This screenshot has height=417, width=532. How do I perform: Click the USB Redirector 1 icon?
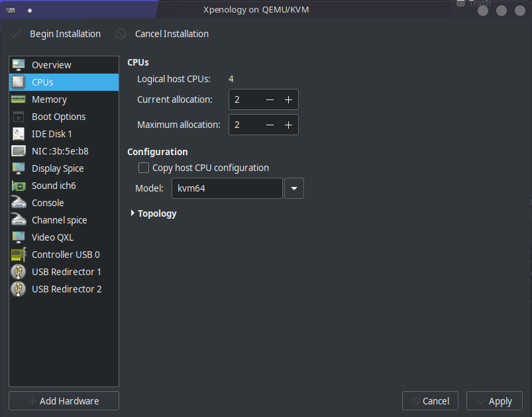[19, 272]
